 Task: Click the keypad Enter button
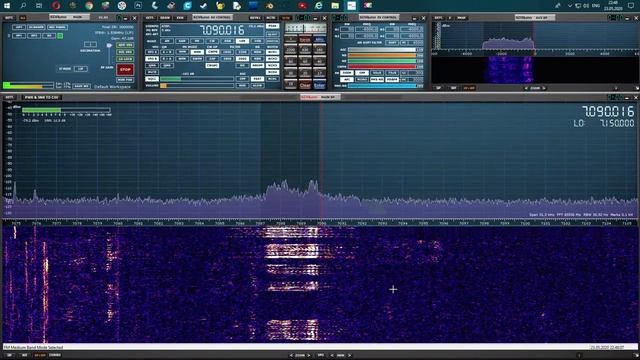[x=320, y=85]
